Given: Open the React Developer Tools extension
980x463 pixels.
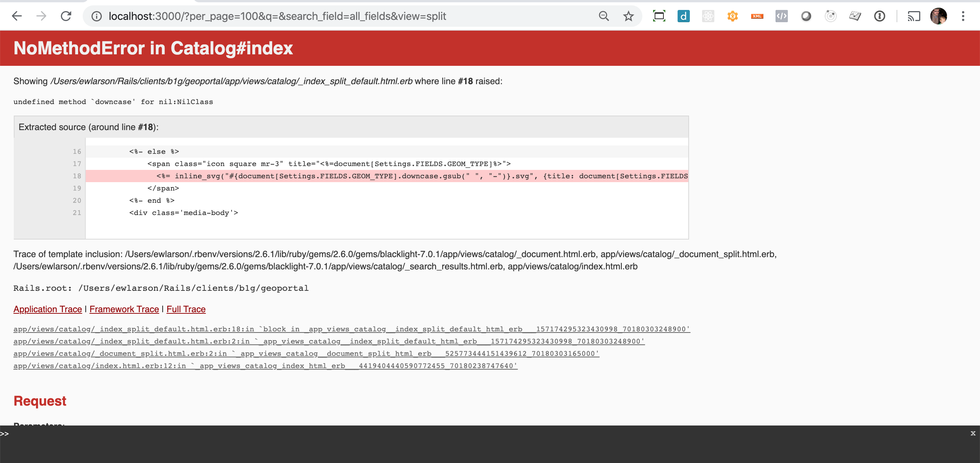Looking at the screenshot, I should (x=708, y=16).
